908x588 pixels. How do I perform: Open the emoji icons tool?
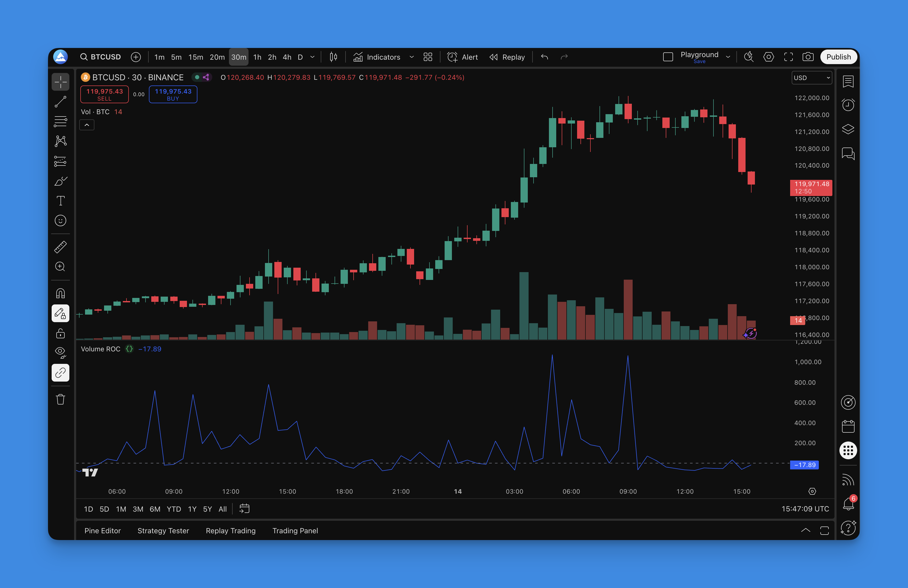coord(60,221)
